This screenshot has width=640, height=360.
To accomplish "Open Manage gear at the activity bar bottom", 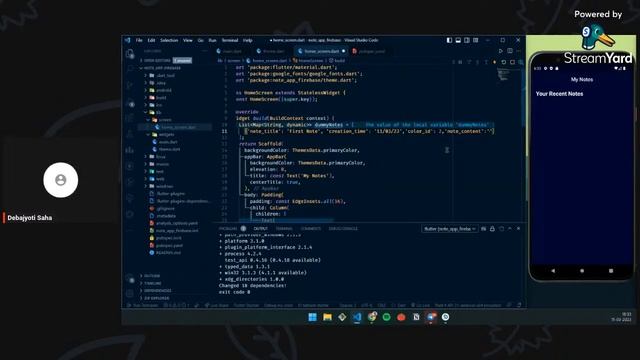I will (x=130, y=293).
